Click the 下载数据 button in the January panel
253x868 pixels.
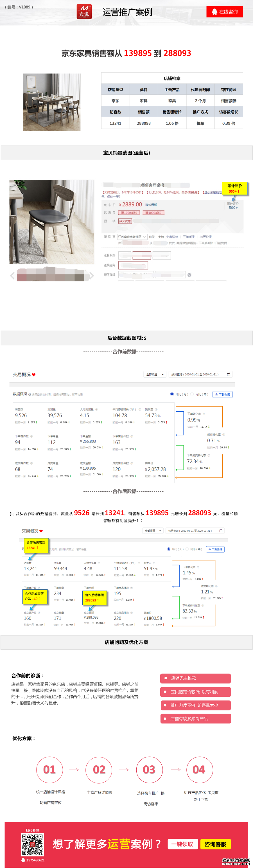[x=222, y=394]
